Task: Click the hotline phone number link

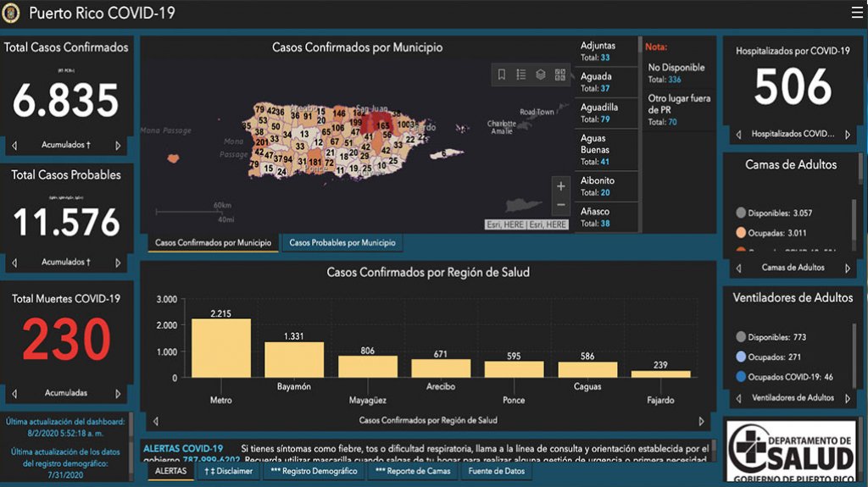Action: coord(208,460)
